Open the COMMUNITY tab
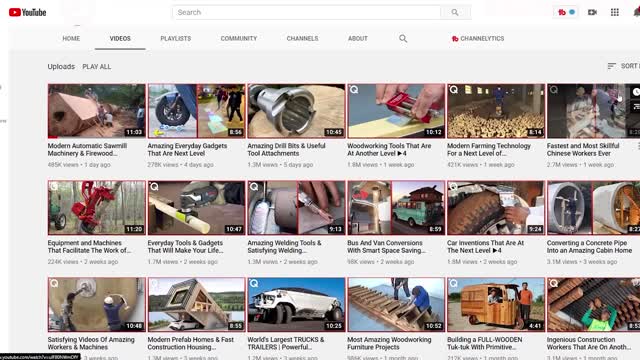 (x=239, y=38)
